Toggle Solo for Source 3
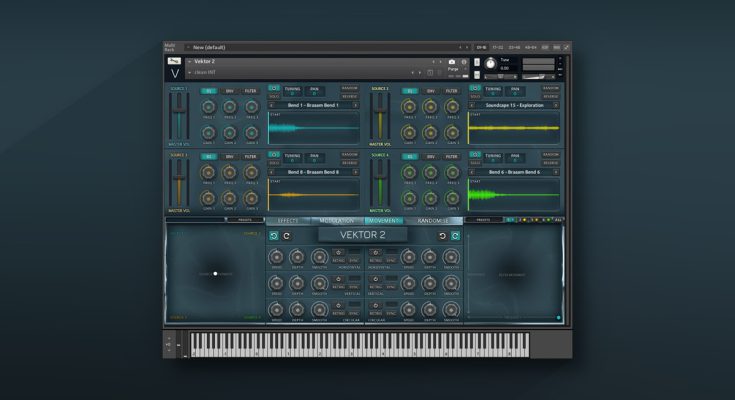The width and height of the screenshot is (735, 400). pyautogui.click(x=274, y=163)
